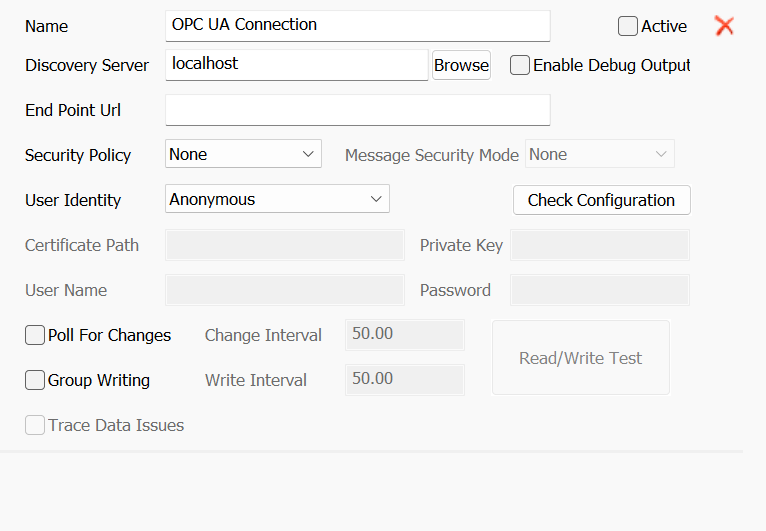Click the User Name input field

coord(284,290)
